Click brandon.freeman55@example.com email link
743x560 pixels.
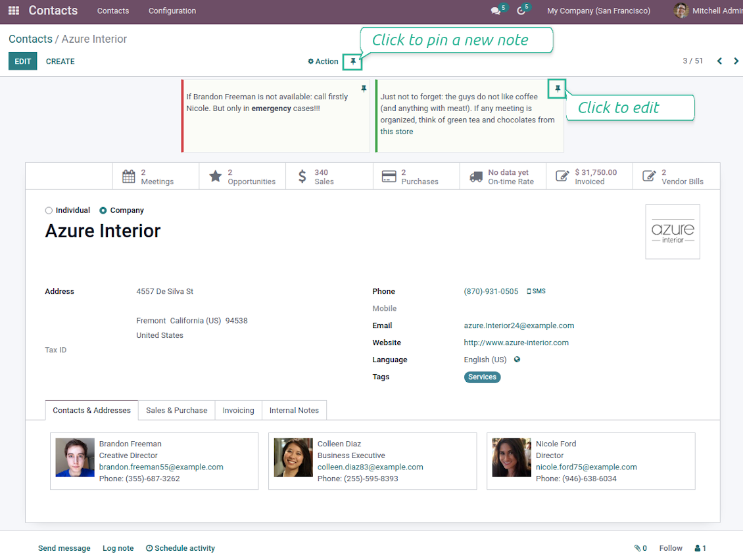tap(161, 467)
